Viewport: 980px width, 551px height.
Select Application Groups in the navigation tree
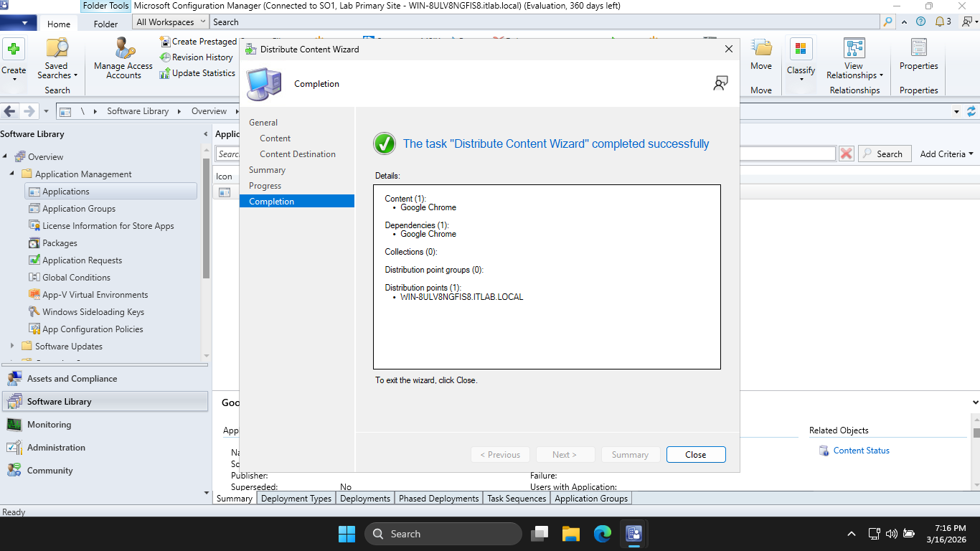tap(78, 209)
